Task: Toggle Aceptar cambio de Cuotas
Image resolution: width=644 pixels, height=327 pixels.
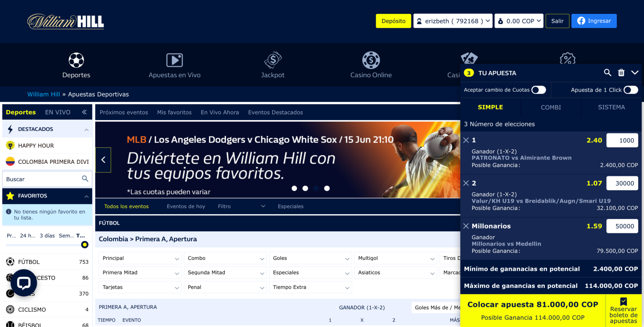Action: (x=538, y=90)
